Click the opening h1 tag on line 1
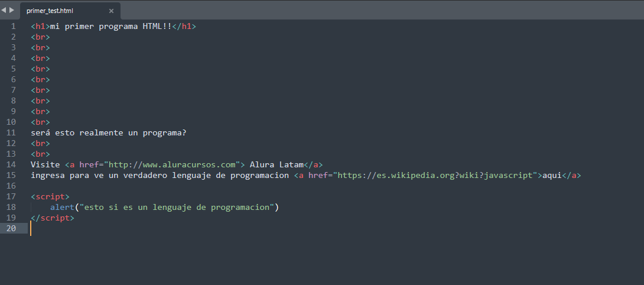644x285 pixels. pos(40,27)
